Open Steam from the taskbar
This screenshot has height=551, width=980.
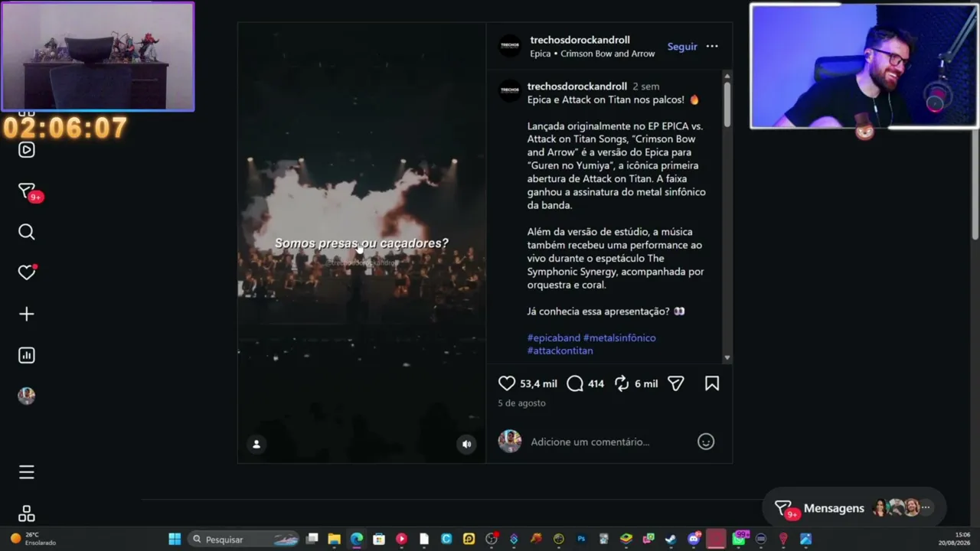point(671,539)
